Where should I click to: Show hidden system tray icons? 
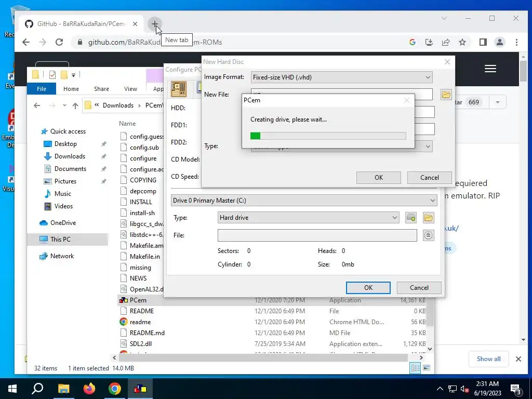[x=440, y=389]
